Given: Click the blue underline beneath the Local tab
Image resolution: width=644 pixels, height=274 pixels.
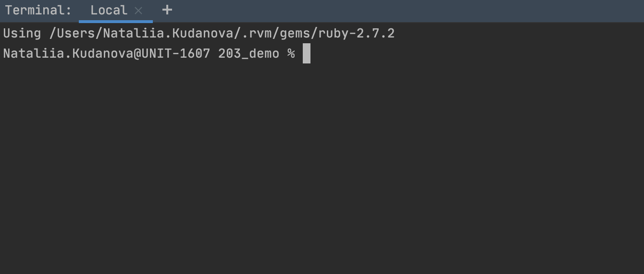Looking at the screenshot, I should pyautogui.click(x=116, y=21).
